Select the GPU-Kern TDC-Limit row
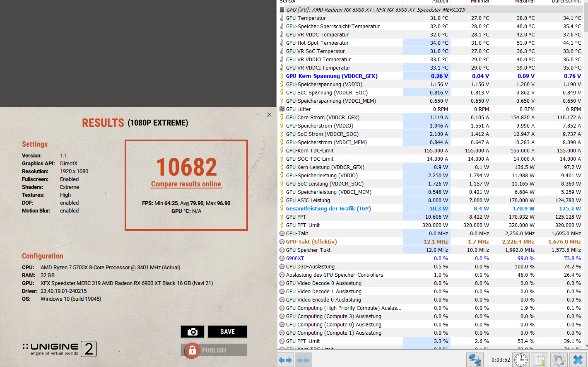This screenshot has width=588, height=367. [431, 150]
